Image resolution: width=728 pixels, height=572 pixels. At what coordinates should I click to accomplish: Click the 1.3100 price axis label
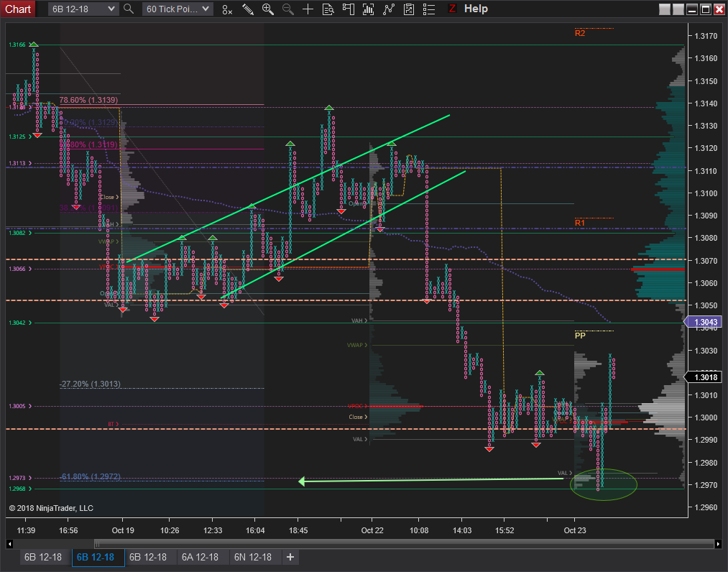[x=706, y=193]
